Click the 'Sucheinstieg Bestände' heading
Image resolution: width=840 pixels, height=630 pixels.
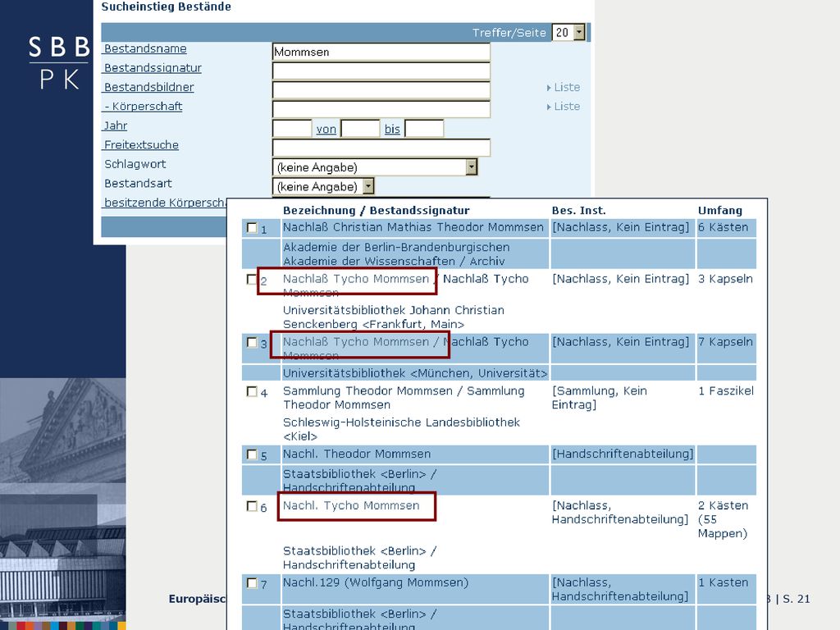click(166, 7)
